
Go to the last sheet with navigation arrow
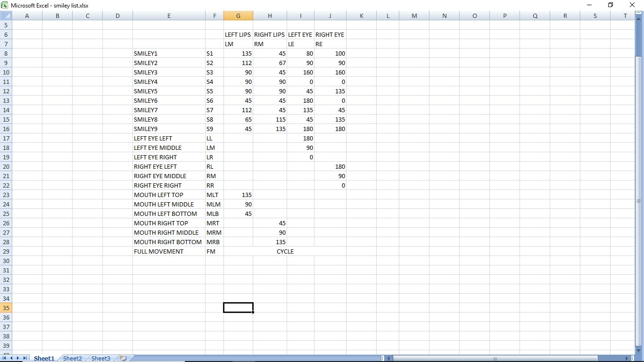click(x=25, y=358)
